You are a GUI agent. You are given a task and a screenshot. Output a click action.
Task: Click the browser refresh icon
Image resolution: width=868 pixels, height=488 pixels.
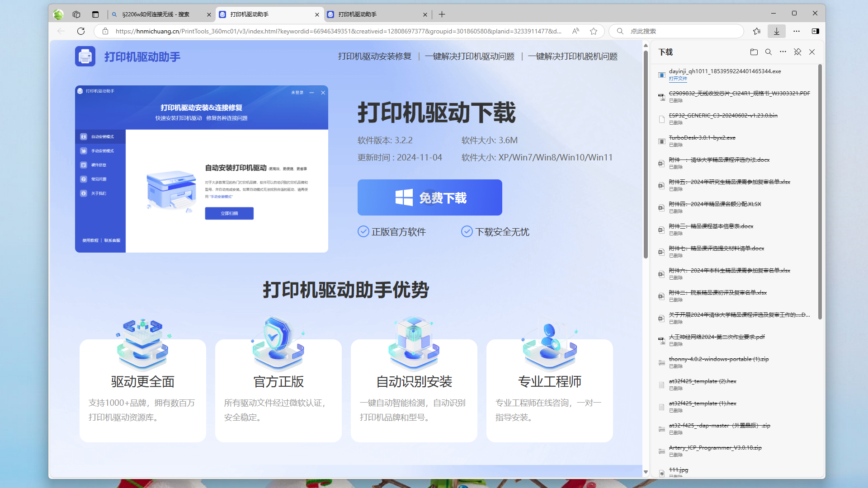pyautogui.click(x=81, y=31)
